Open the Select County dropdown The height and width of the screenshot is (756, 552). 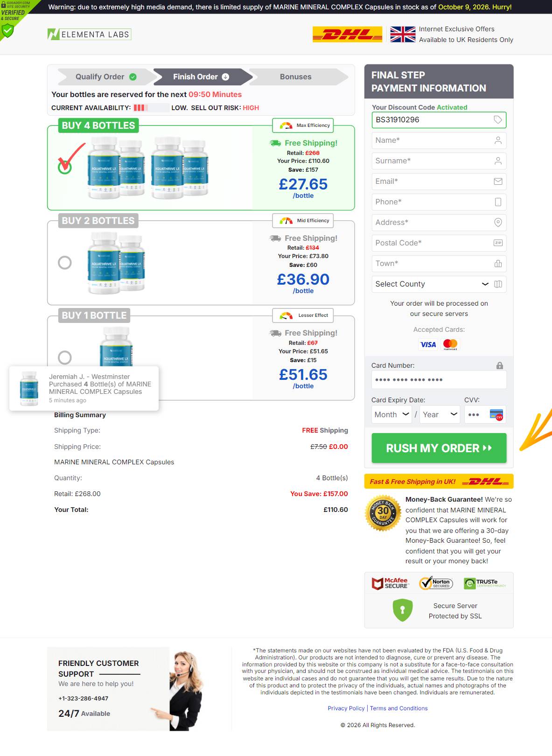coord(439,284)
